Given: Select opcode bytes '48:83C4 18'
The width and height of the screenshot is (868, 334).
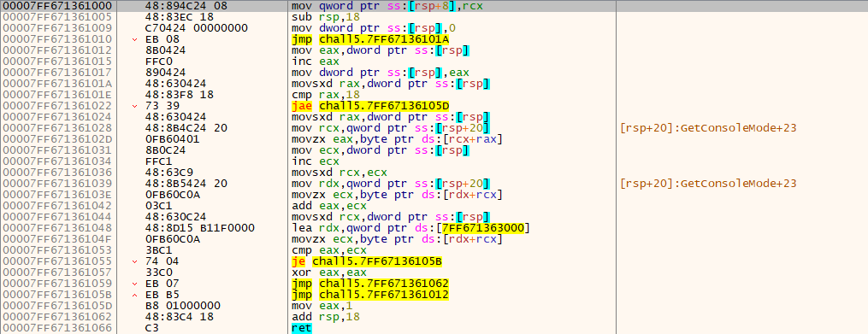Looking at the screenshot, I should click(x=172, y=316).
